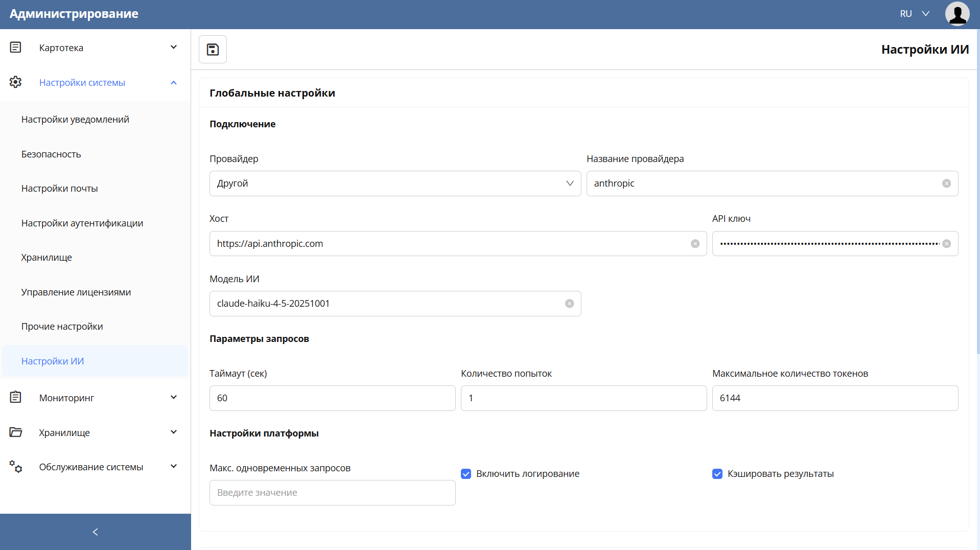Disable the Включить логирование checkbox
The width and height of the screenshot is (980, 550).
465,474
